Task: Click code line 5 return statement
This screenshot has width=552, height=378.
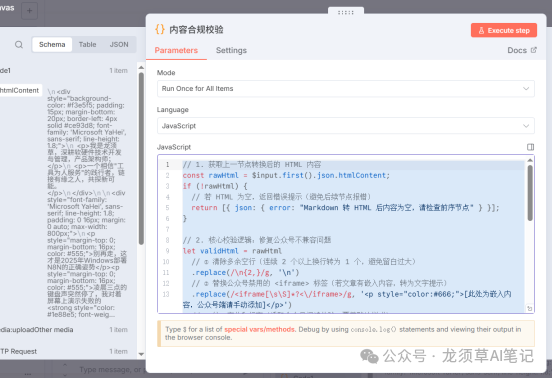Action: [x=345, y=208]
